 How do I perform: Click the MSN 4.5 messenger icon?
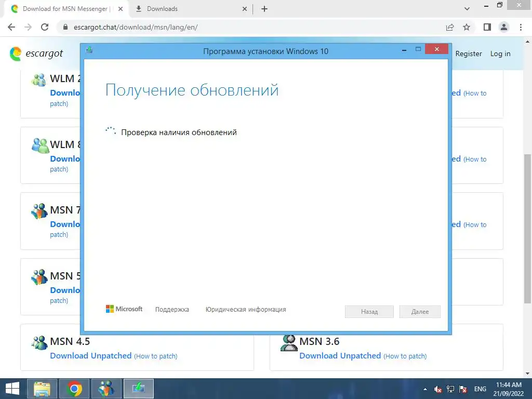pos(39,342)
